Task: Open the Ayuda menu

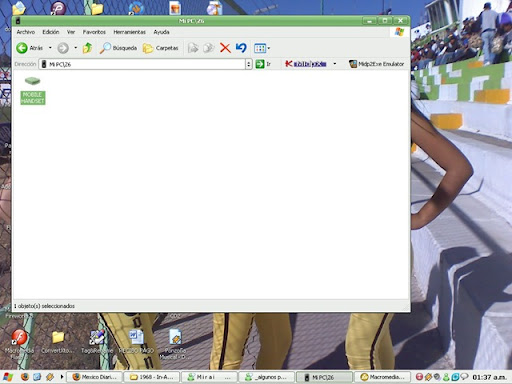Action: coord(161,32)
